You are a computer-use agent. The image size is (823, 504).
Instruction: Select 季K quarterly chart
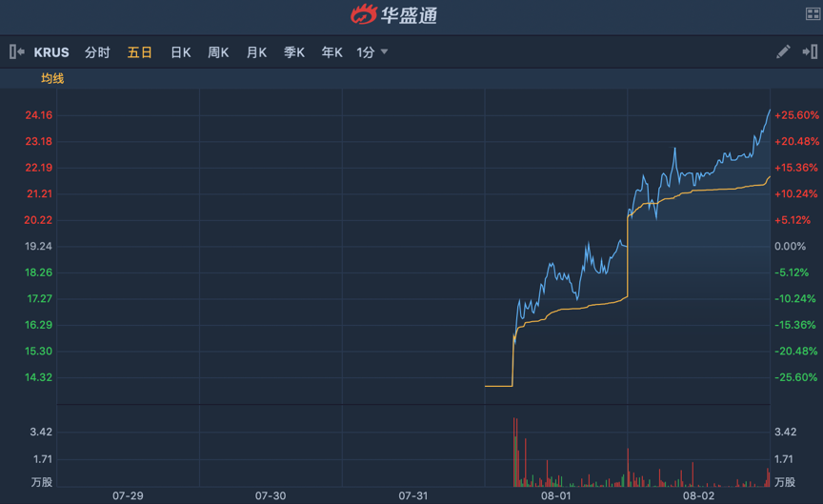(x=293, y=52)
